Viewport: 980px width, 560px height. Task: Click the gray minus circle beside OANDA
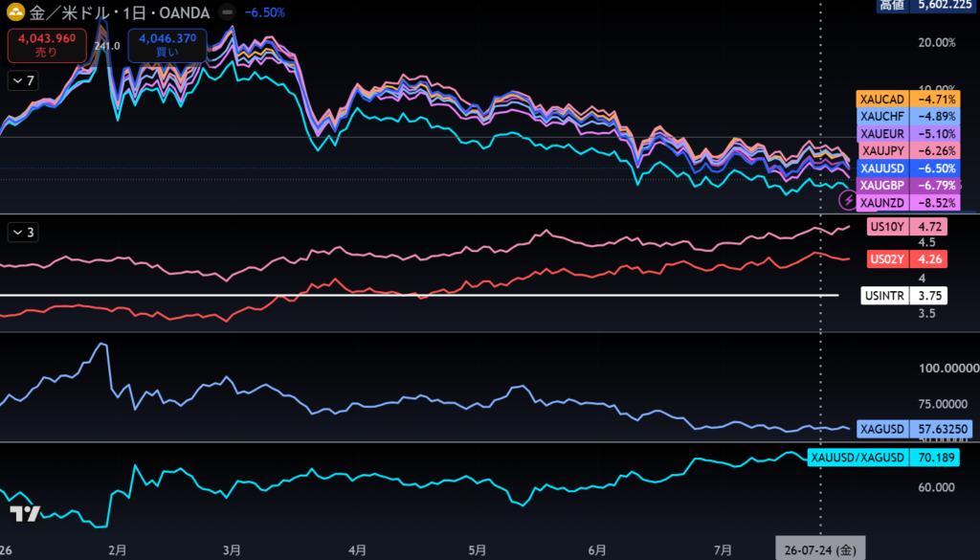[x=229, y=12]
